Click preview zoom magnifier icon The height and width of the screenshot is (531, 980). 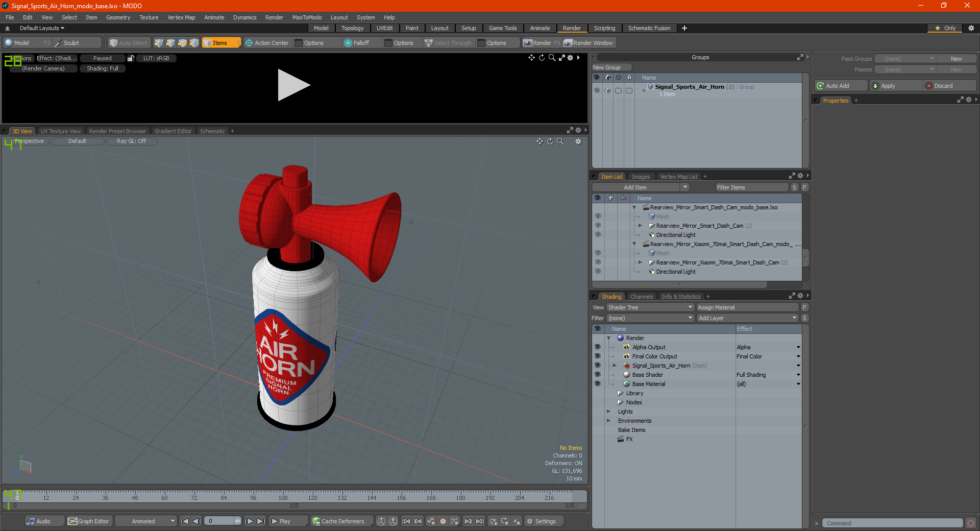(x=552, y=58)
